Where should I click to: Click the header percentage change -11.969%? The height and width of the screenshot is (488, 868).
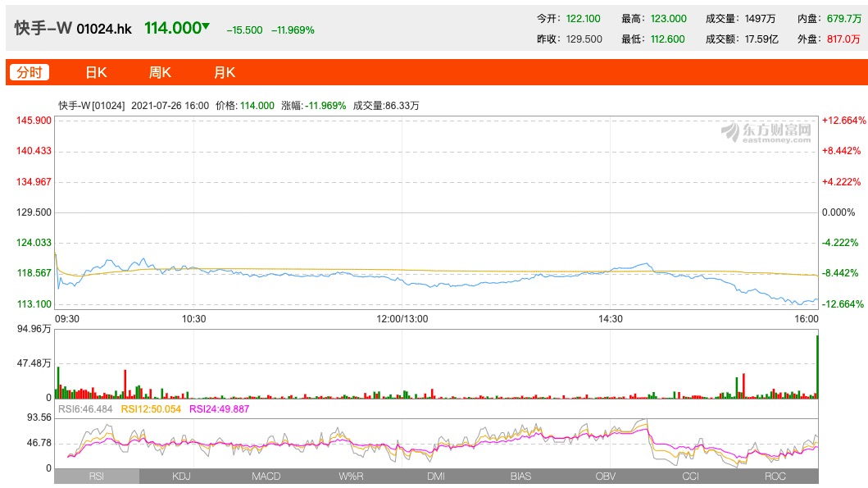(x=293, y=30)
